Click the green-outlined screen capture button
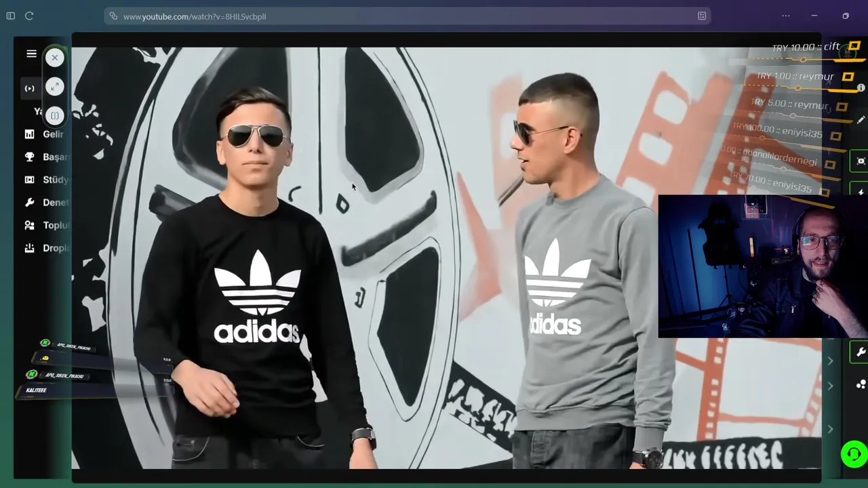The image size is (868, 488). click(860, 161)
